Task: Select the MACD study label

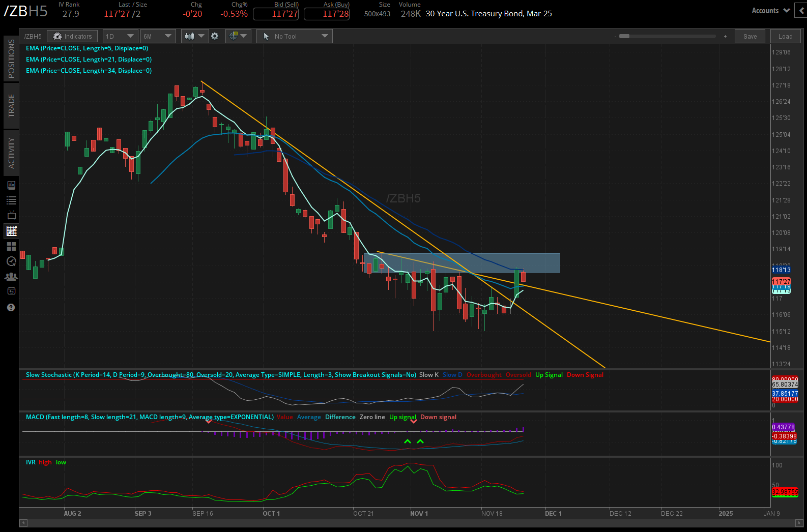Action: click(x=150, y=417)
